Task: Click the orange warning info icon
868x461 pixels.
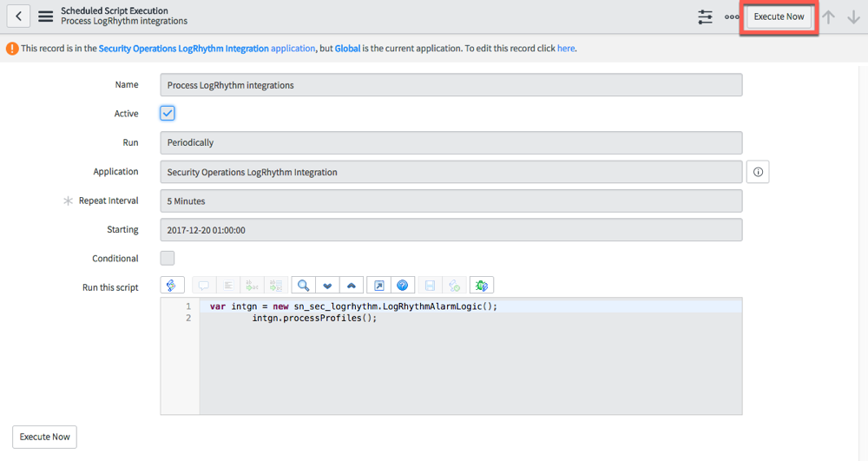Action: (12, 49)
